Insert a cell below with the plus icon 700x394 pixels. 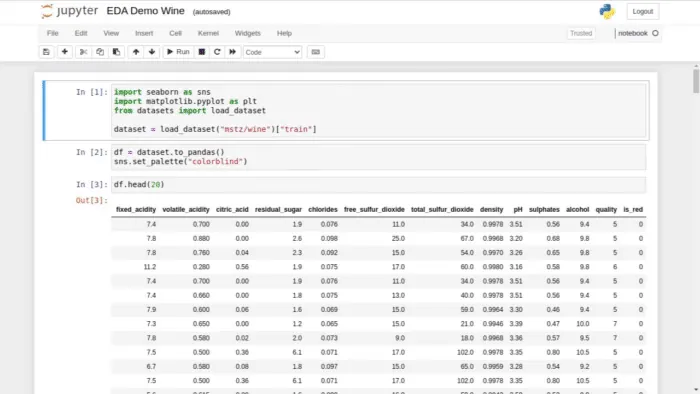tap(65, 52)
